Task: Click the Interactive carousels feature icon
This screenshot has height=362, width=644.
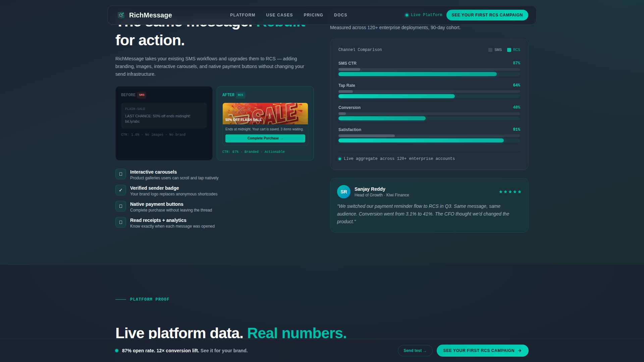Action: point(121,174)
